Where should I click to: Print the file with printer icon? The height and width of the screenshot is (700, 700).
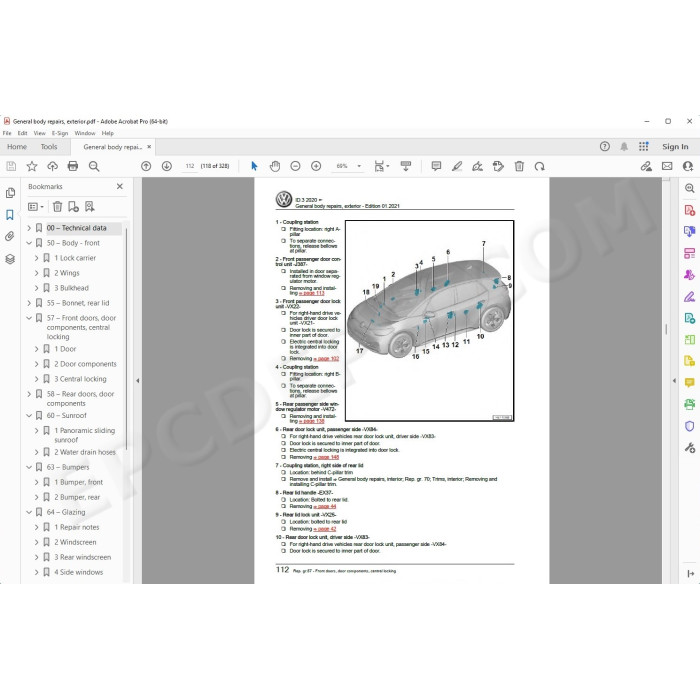coord(73,167)
